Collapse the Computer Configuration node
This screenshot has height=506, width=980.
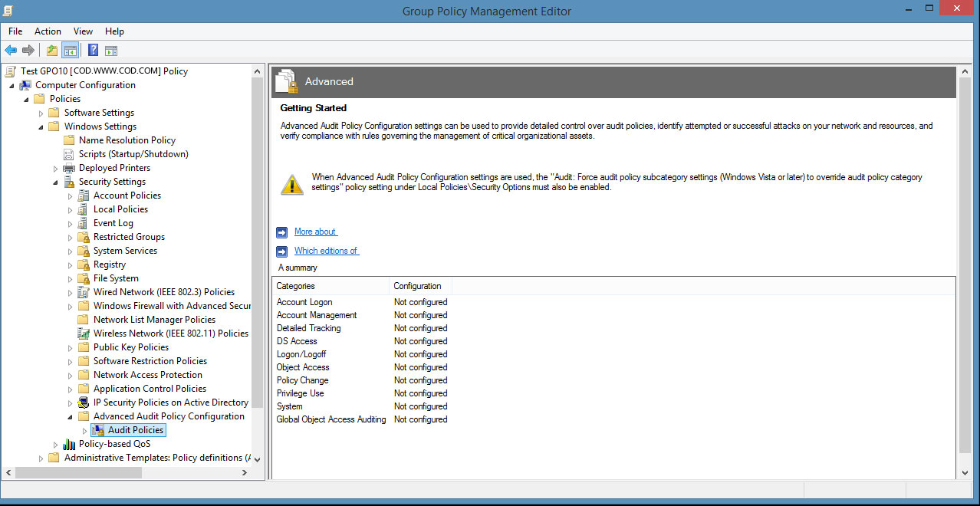[12, 86]
